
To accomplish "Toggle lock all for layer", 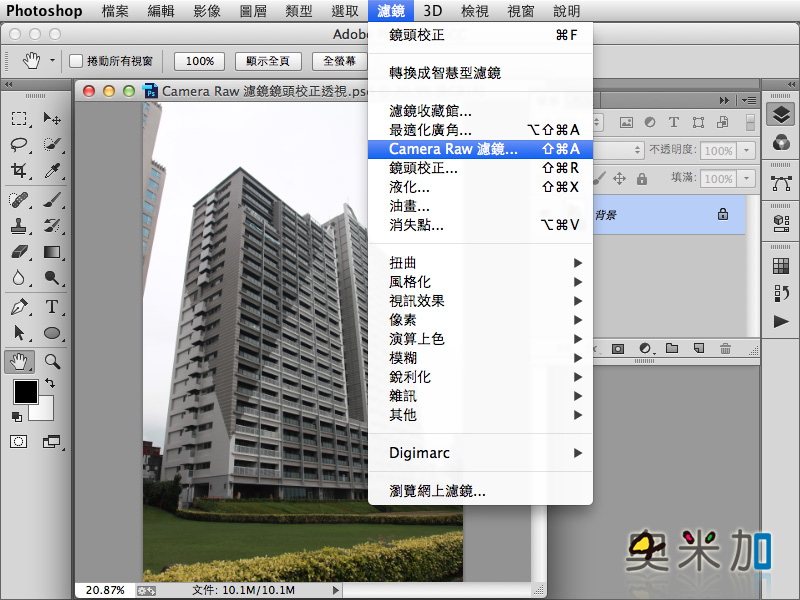I will tap(642, 179).
